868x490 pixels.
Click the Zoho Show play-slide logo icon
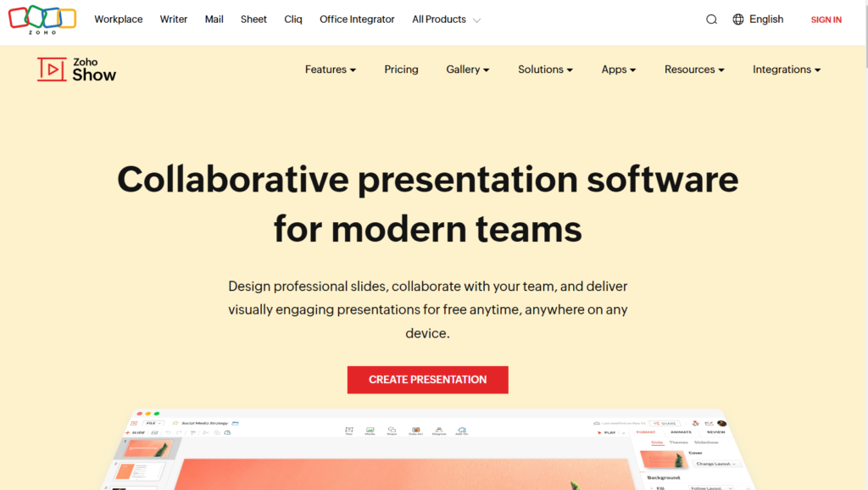coord(52,70)
